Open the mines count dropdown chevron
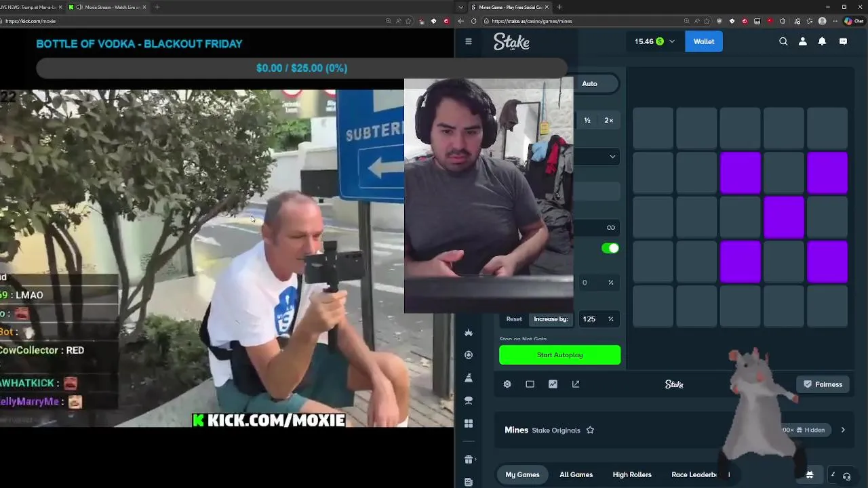This screenshot has height=488, width=868. (x=612, y=157)
